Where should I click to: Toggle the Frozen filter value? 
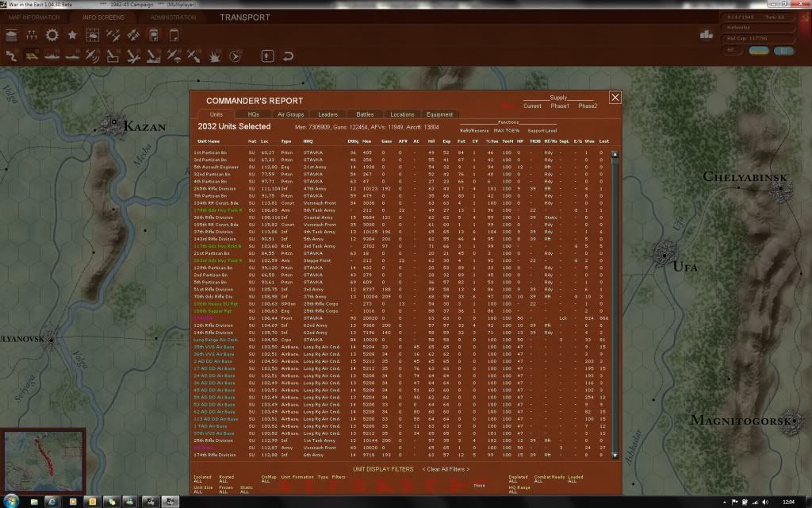pyautogui.click(x=223, y=492)
